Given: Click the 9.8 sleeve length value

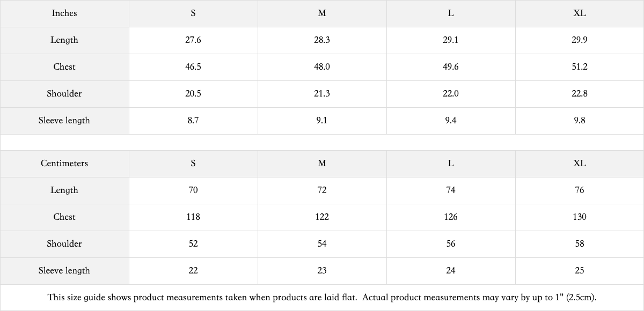Looking at the screenshot, I should [580, 121].
